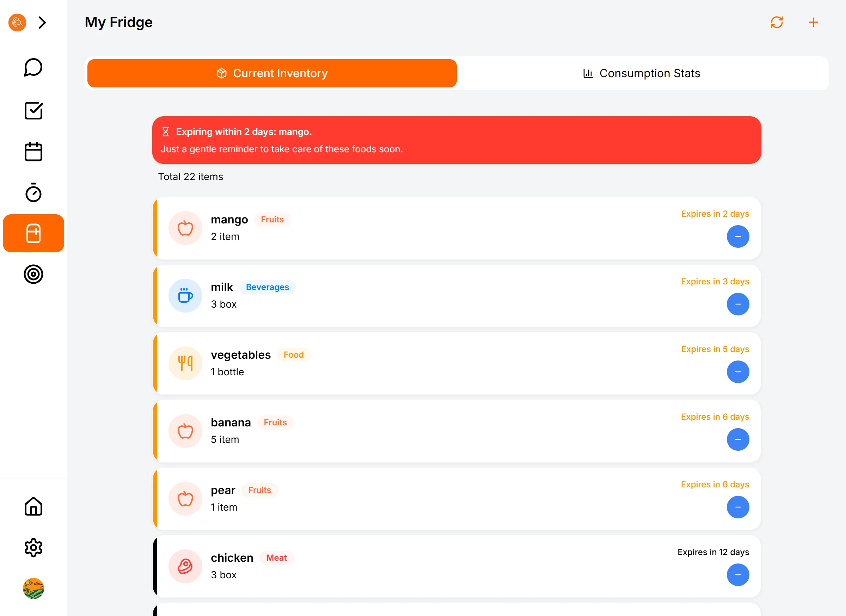This screenshot has height=616, width=846.
Task: Open the timer stopwatch sidebar icon
Action: pos(33,193)
